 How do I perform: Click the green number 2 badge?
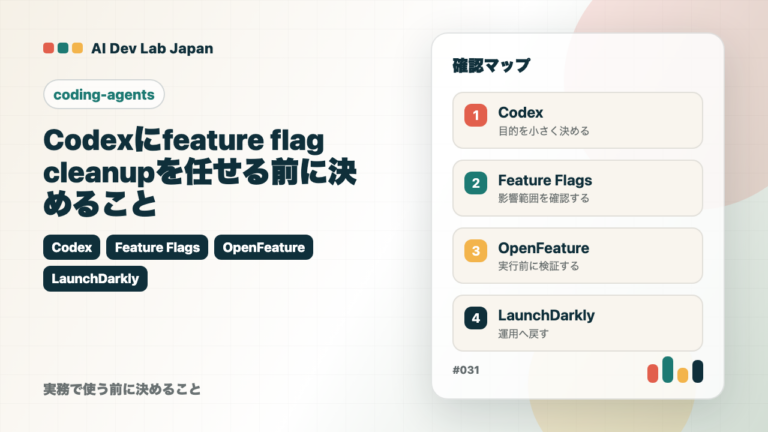pyautogui.click(x=476, y=183)
